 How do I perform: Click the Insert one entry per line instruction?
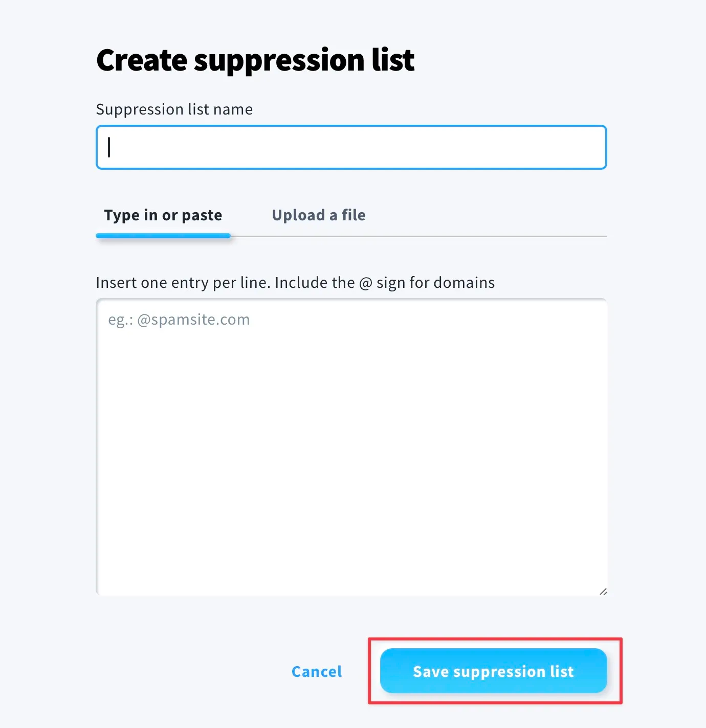click(x=295, y=283)
